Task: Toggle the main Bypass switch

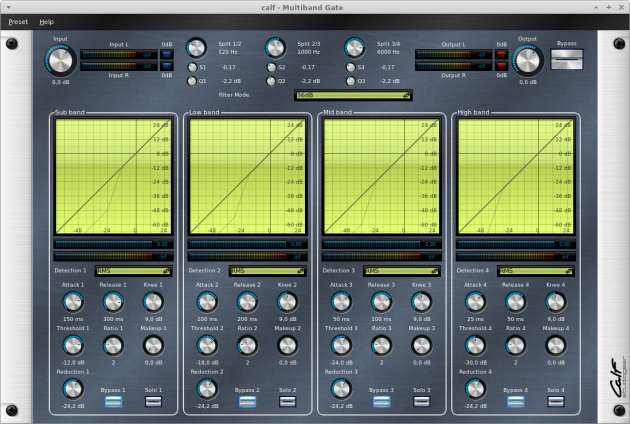Action: [x=567, y=59]
